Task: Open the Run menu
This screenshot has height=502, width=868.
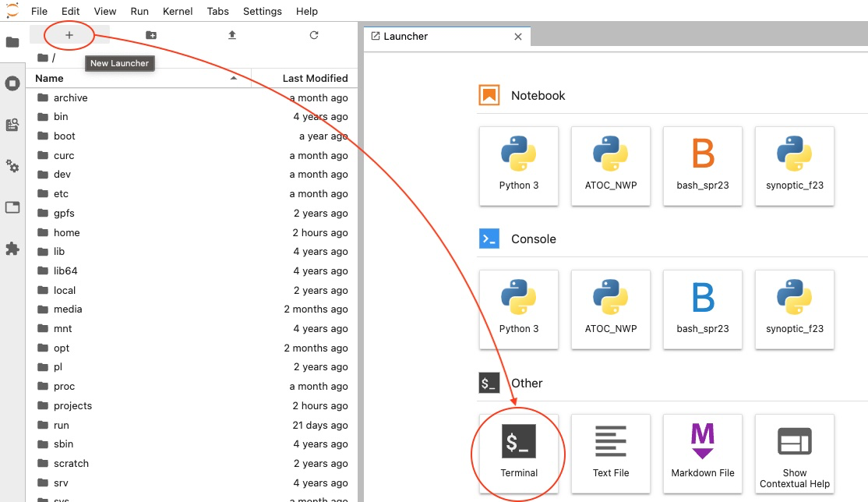Action: [139, 11]
